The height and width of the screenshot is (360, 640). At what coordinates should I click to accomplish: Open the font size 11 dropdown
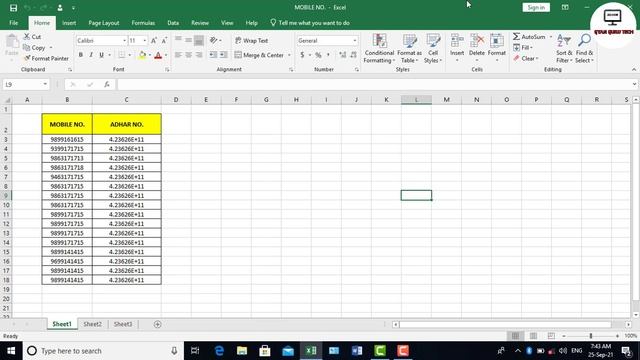click(144, 41)
